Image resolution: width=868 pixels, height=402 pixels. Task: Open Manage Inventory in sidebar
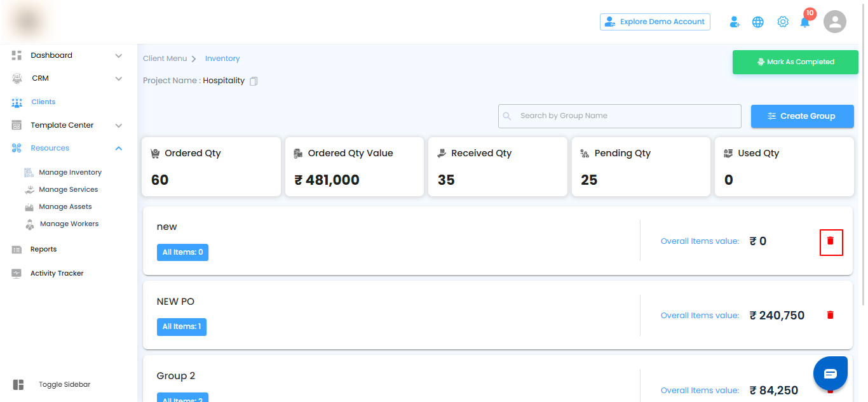pyautogui.click(x=70, y=172)
